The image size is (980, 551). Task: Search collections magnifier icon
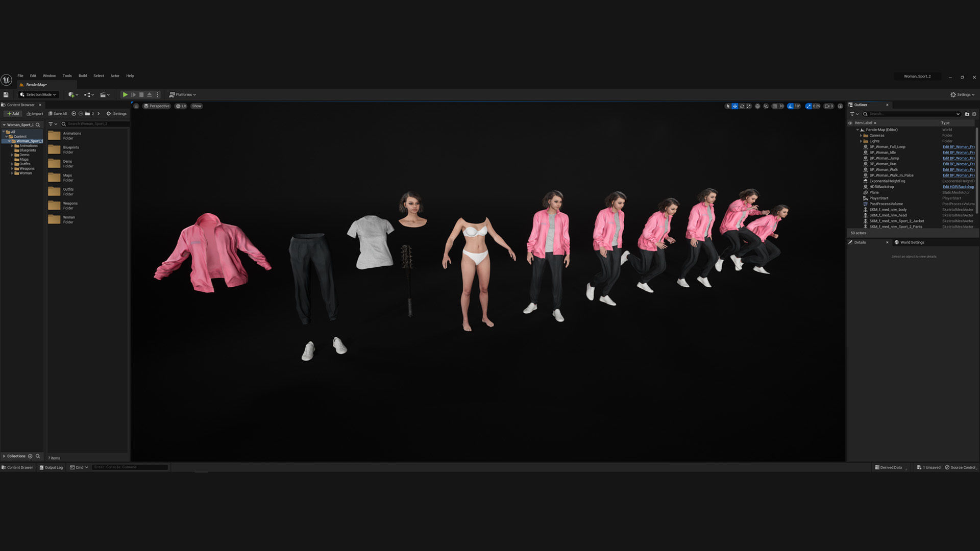38,456
